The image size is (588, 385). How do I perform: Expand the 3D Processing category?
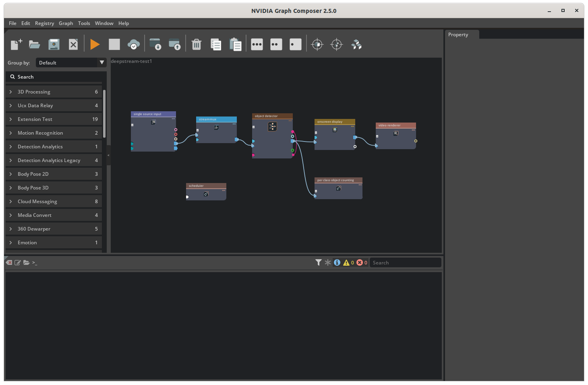[54, 92]
